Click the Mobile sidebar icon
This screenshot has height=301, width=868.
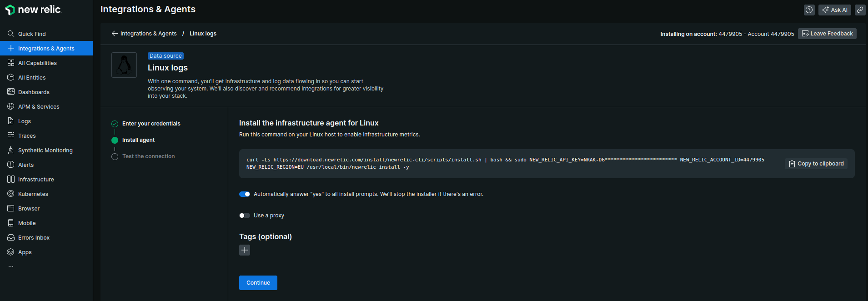pyautogui.click(x=11, y=223)
